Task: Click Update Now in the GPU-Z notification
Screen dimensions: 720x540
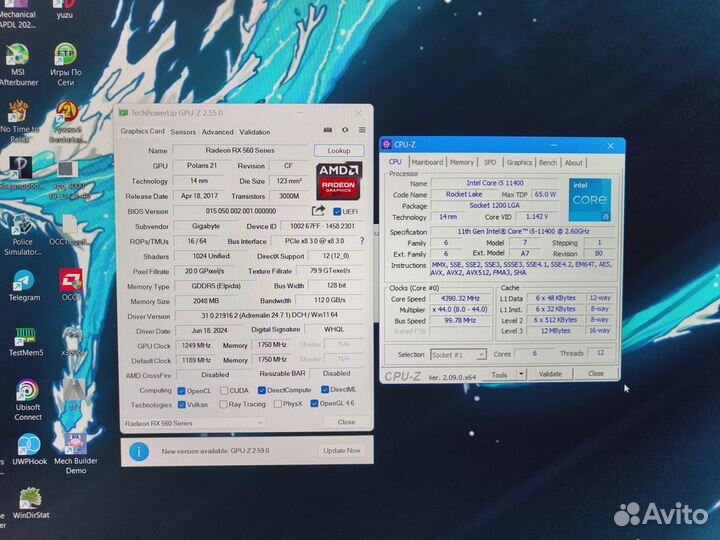Action: pos(341,450)
